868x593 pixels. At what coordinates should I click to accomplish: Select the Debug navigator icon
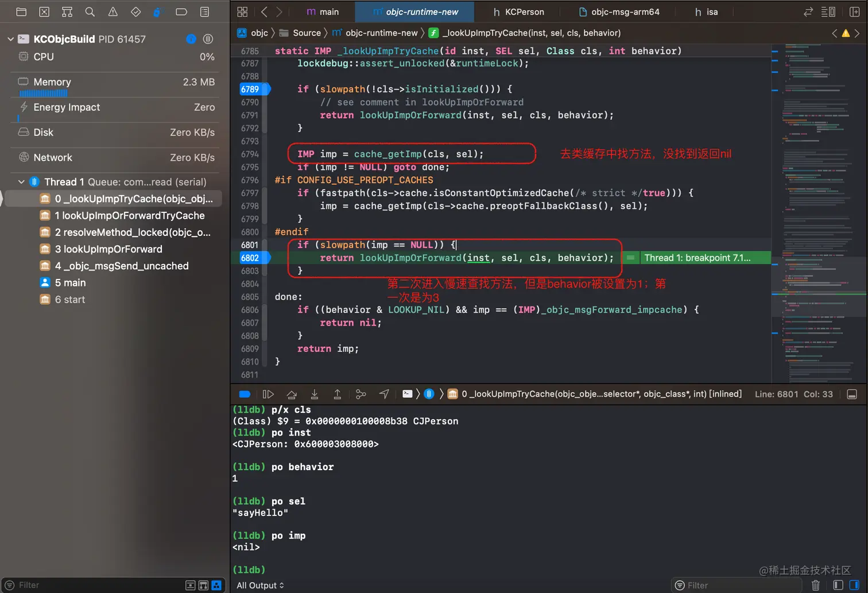coord(158,11)
